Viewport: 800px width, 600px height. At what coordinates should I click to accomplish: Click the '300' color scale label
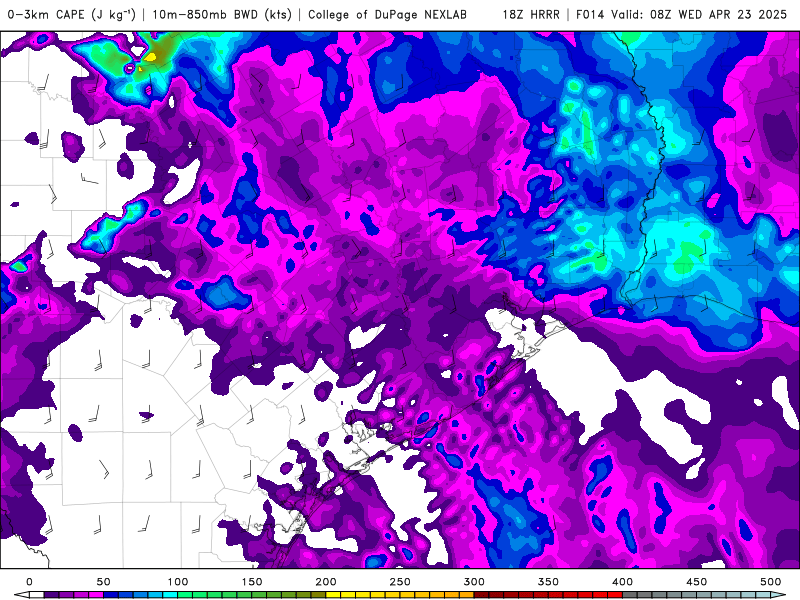click(474, 582)
